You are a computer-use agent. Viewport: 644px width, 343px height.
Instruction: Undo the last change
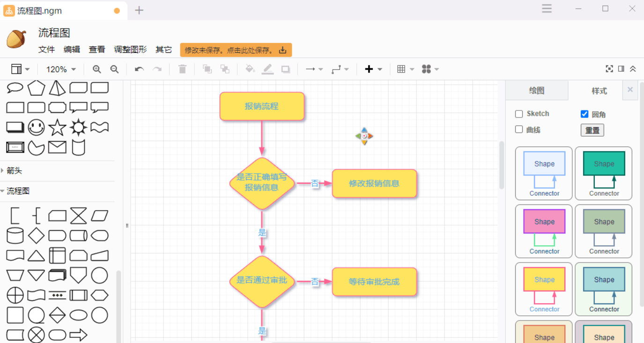click(x=139, y=69)
